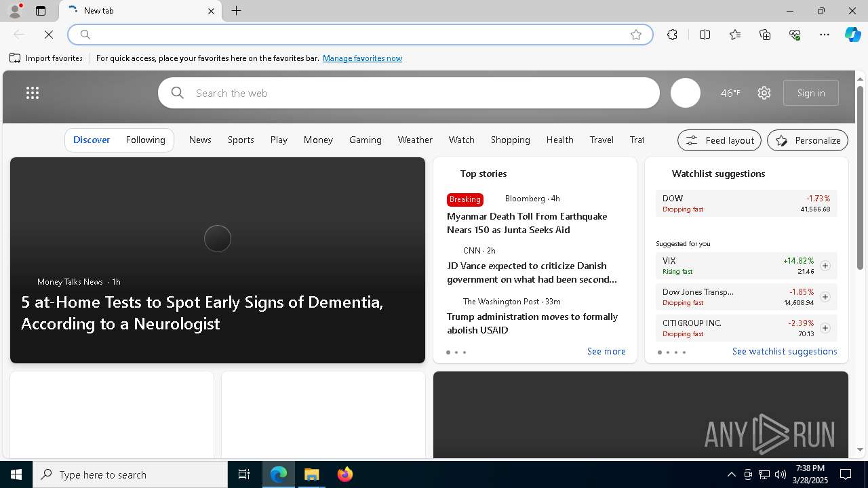Open Settings and more ellipsis menu
The width and height of the screenshot is (868, 488).
[825, 35]
